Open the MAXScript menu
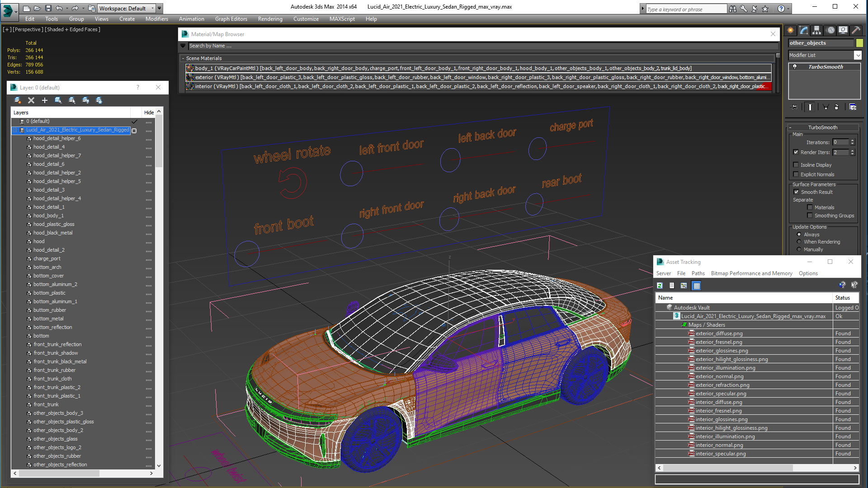This screenshot has height=488, width=868. coord(342,19)
